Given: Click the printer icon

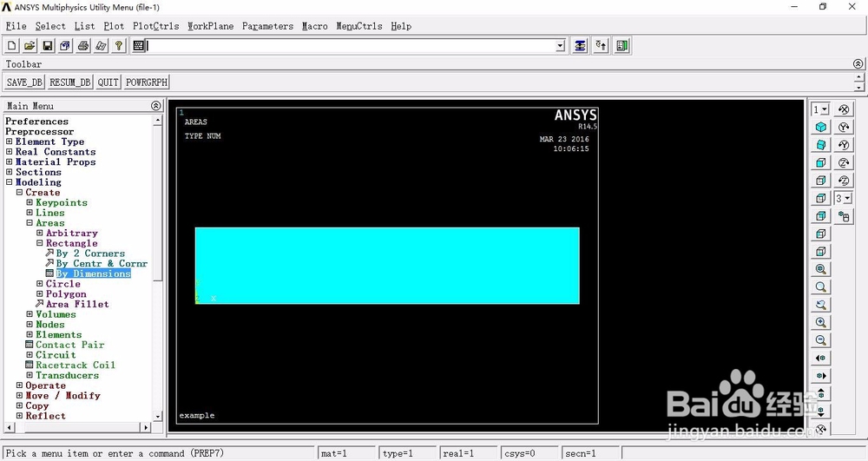Looking at the screenshot, I should coord(83,46).
